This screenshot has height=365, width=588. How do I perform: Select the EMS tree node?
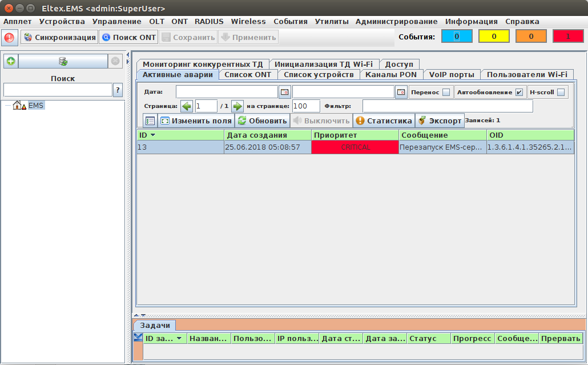tap(36, 106)
